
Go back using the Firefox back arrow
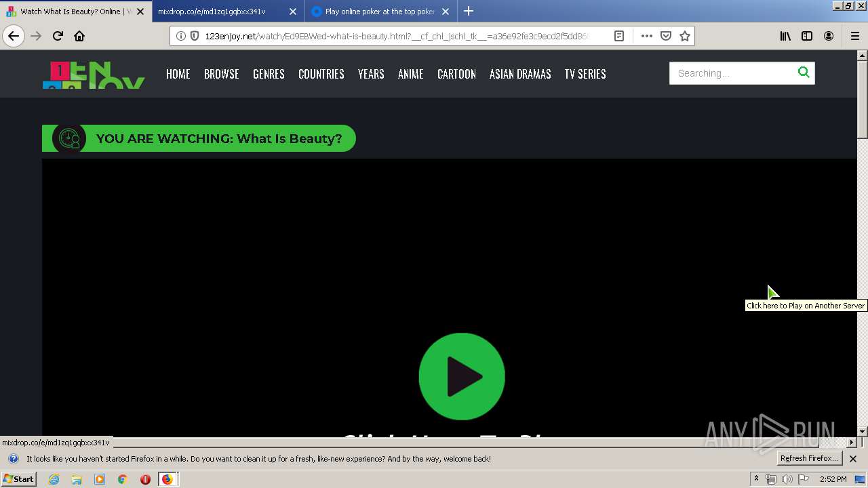click(14, 36)
